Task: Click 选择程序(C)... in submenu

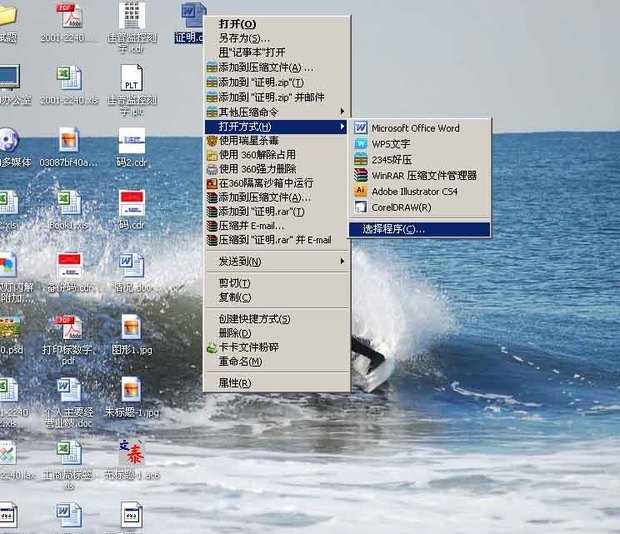Action: point(420,229)
